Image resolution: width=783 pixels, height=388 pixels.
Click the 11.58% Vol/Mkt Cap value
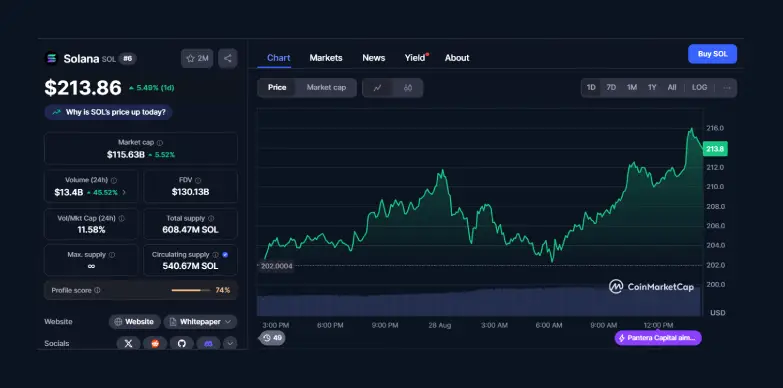91,230
